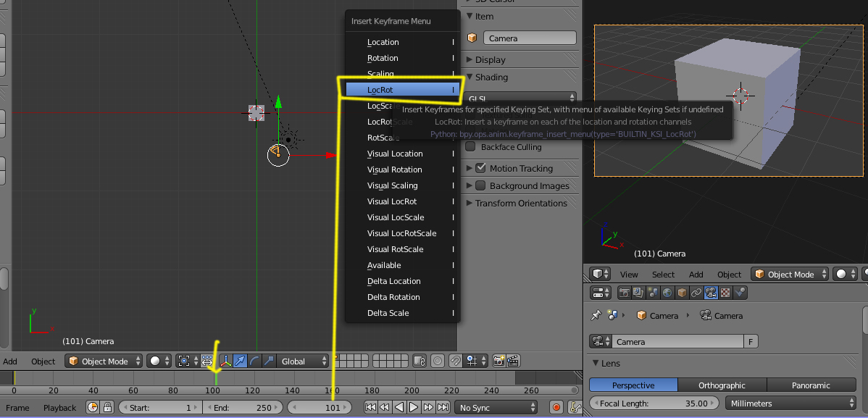Screen dimensions: 868x418
Task: Click the snap magnet icon in 3D header
Action: coord(455,361)
